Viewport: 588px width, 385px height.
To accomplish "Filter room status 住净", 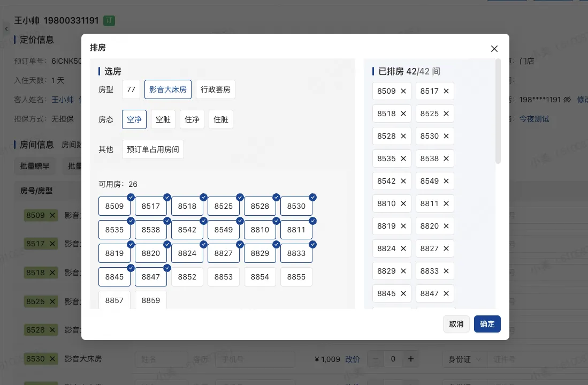I will coord(192,119).
